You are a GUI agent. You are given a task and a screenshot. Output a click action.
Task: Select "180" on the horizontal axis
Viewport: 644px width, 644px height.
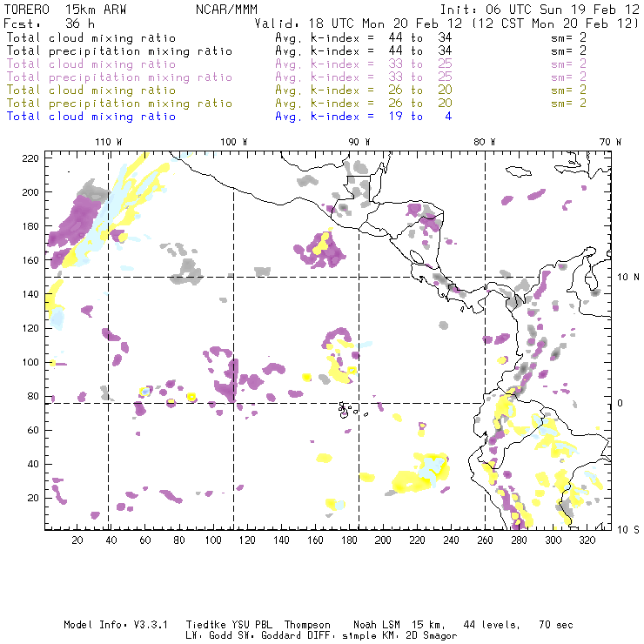[x=349, y=540]
